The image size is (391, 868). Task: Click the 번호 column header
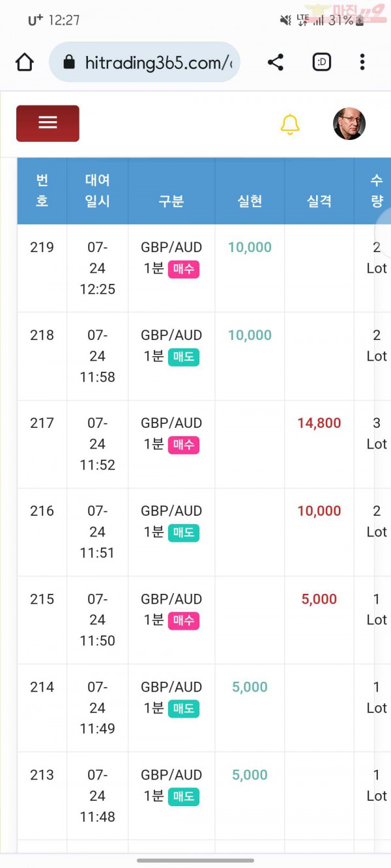click(x=42, y=191)
